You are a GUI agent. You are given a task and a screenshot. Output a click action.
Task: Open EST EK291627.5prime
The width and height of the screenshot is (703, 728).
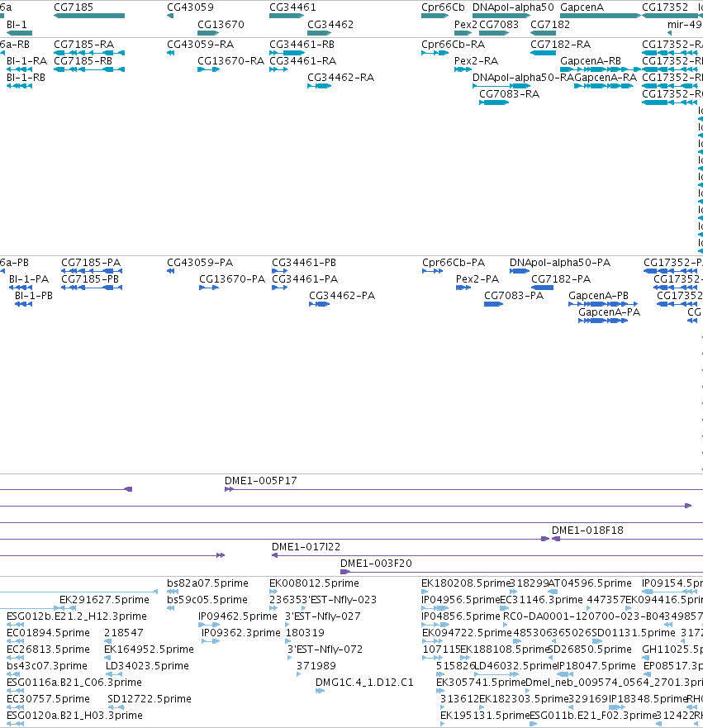tap(104, 600)
